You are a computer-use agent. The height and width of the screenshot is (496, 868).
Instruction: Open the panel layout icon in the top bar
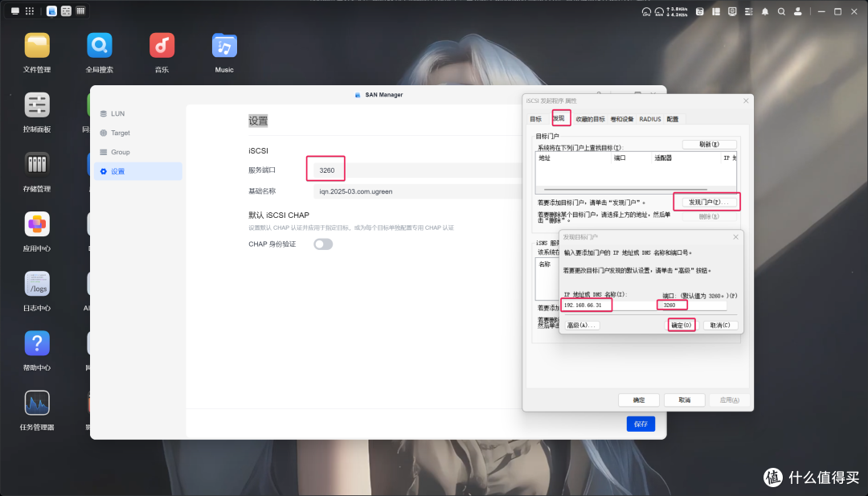pos(716,11)
